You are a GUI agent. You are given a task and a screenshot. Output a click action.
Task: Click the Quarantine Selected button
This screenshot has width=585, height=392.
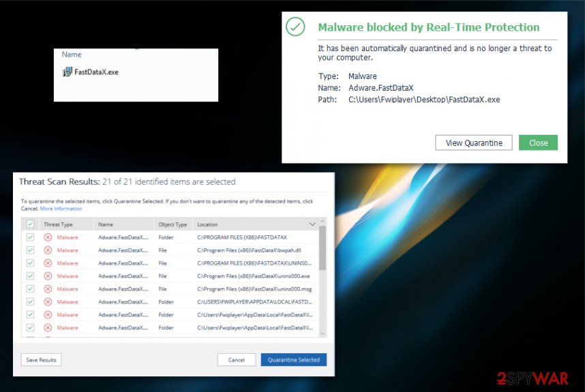tap(294, 360)
